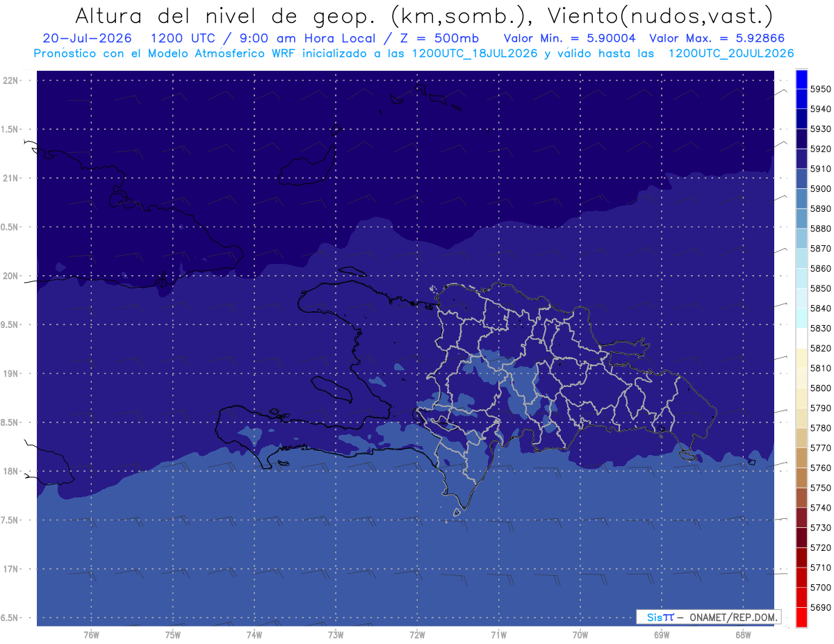Click the '5710' colorbar value label
Screen dimensions: 834x644
821,568
